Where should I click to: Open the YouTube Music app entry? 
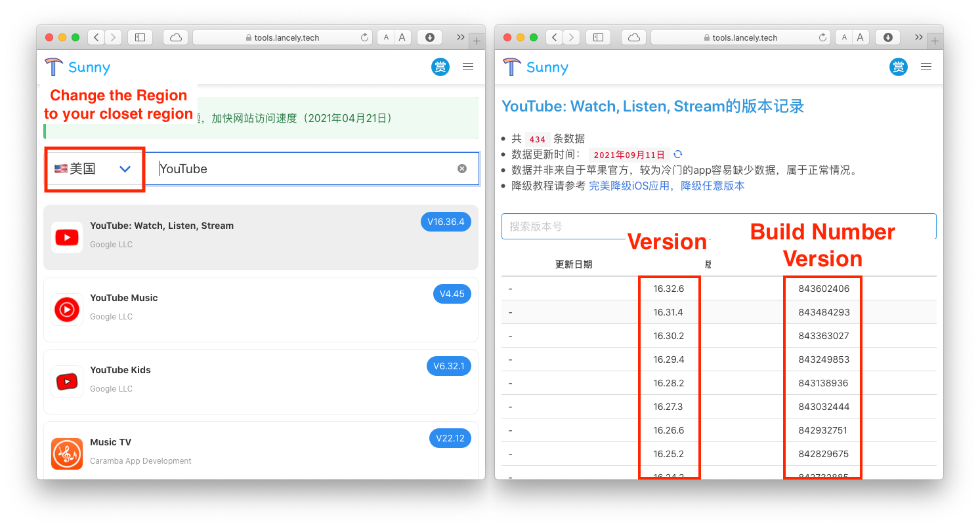261,309
